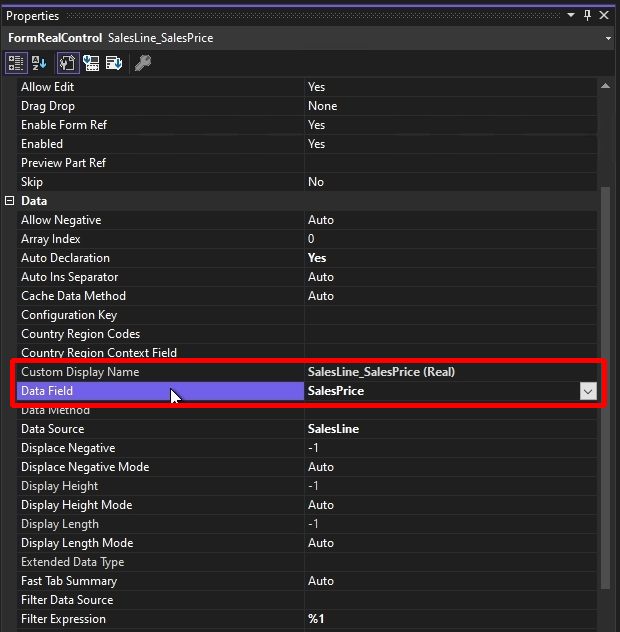
Task: Click the third toolbar icon with document arrows
Action: [x=67, y=63]
